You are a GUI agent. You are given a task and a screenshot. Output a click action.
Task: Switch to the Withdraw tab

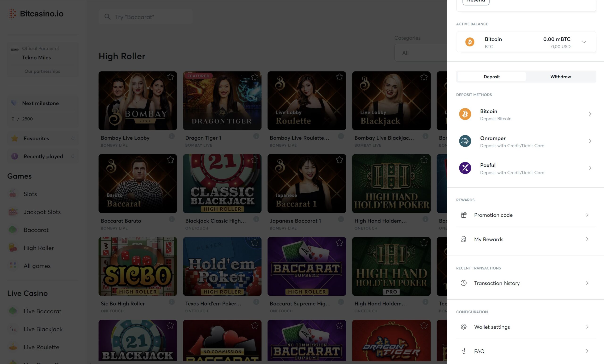coord(561,77)
